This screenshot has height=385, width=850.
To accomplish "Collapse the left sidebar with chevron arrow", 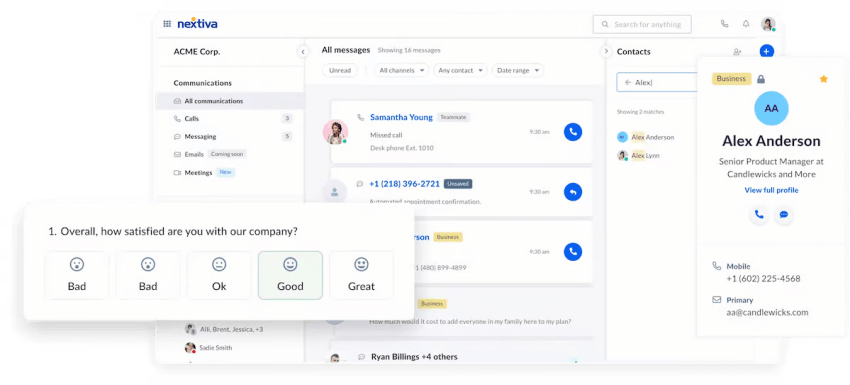I will 303,52.
